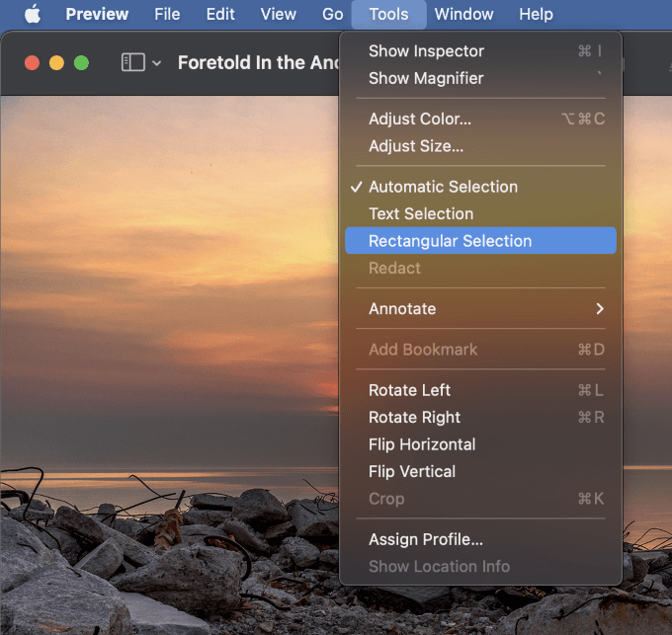Open the View menu
Screen dimensions: 672x635
pyautogui.click(x=278, y=14)
